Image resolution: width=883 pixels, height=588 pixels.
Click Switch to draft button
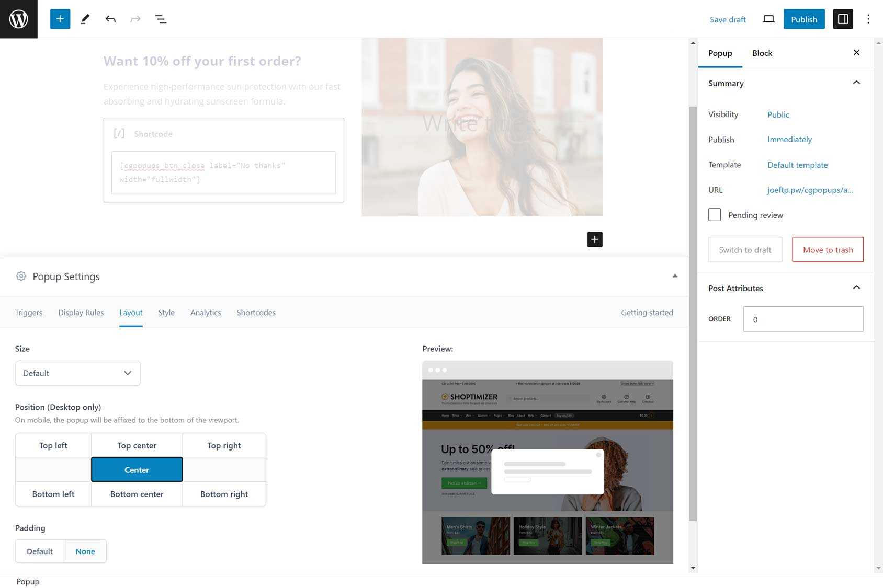click(x=745, y=249)
